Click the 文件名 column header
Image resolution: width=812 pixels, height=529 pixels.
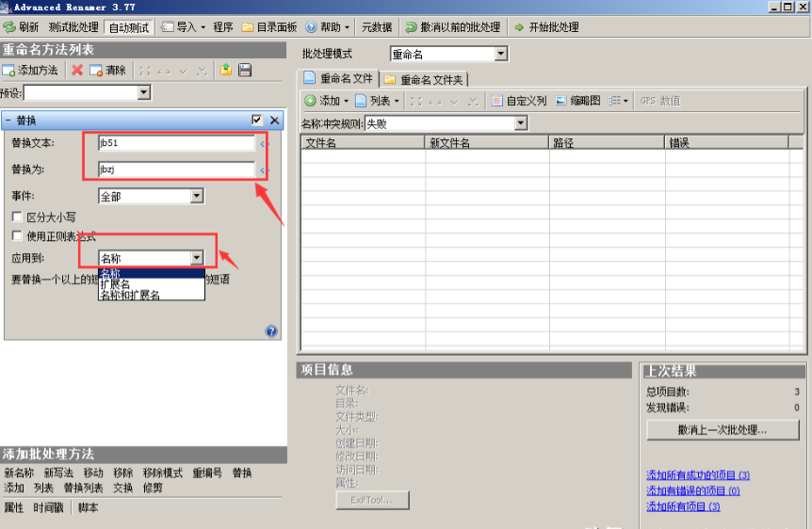point(363,143)
